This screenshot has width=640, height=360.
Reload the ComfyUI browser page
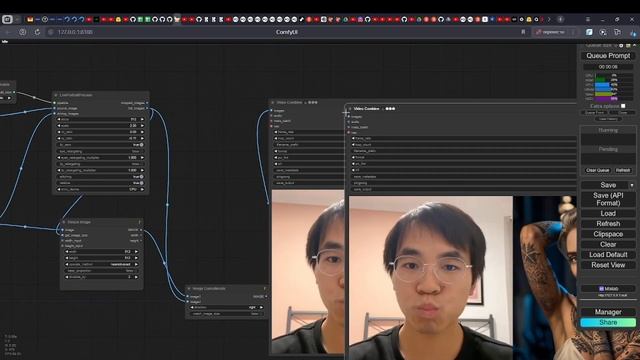click(x=37, y=32)
